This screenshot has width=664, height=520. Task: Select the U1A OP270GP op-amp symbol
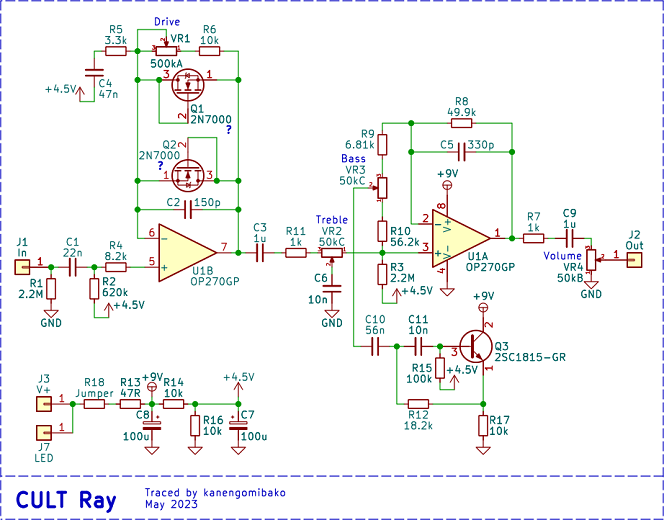coord(460,238)
